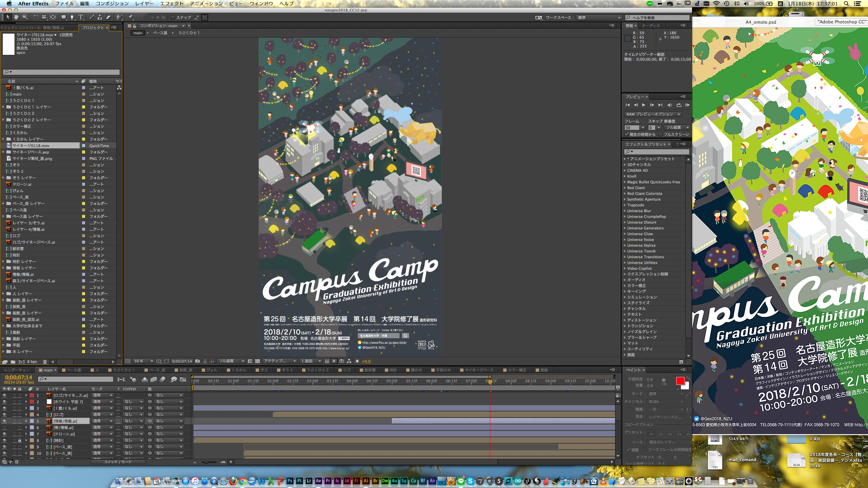Expand the Red Giant Colorista category
Screen dimensions: 868x488
pyautogui.click(x=625, y=194)
